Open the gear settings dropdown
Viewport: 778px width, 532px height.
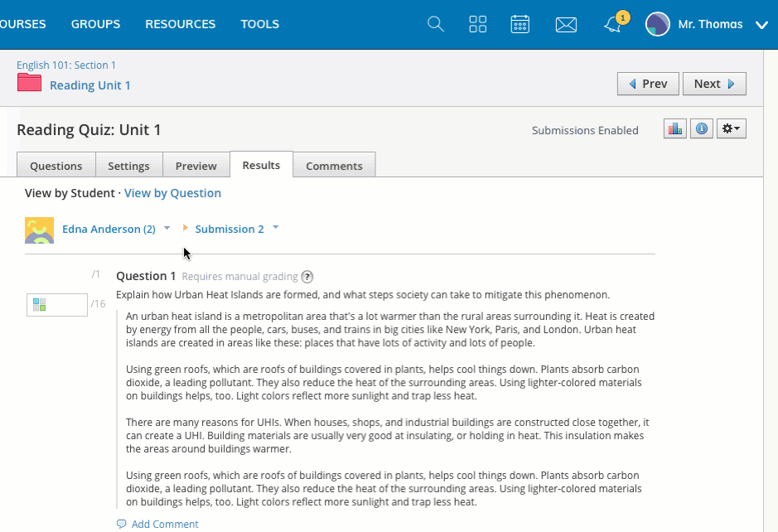(732, 128)
